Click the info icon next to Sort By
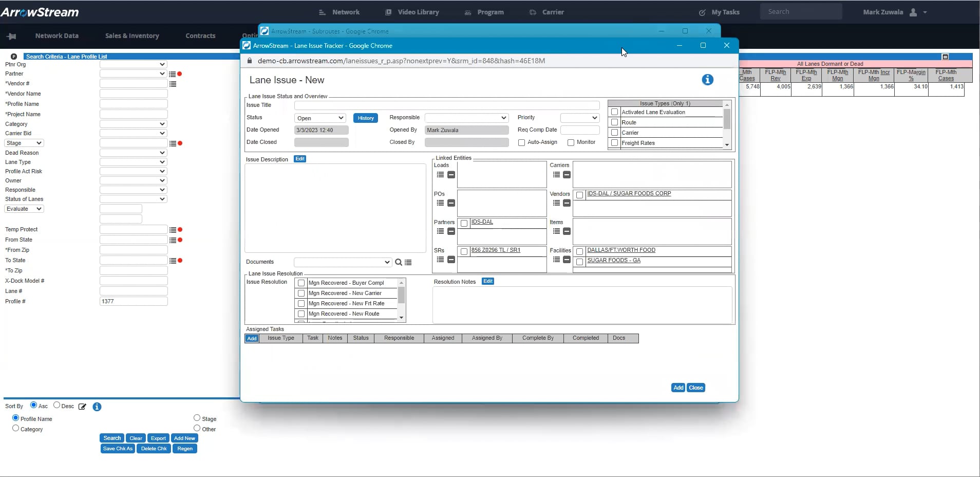 click(x=97, y=407)
